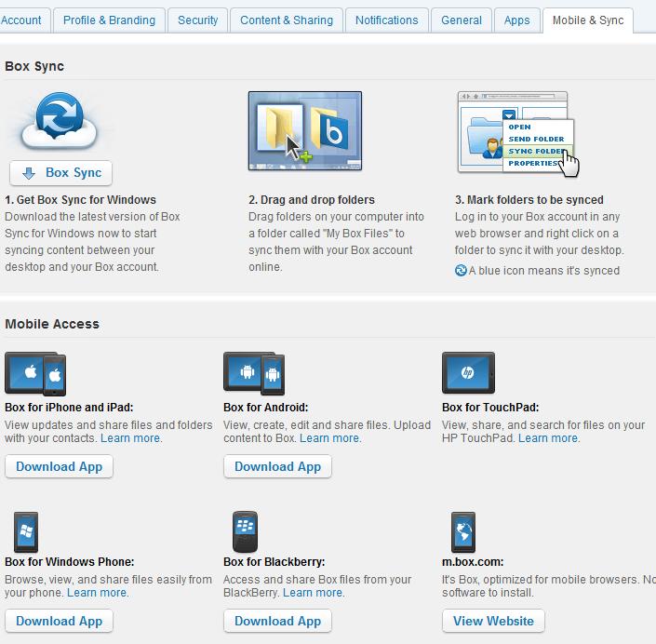Screen dimensions: 656x644
Task: Click the download arrow on Box Sync button
Action: pos(29,173)
